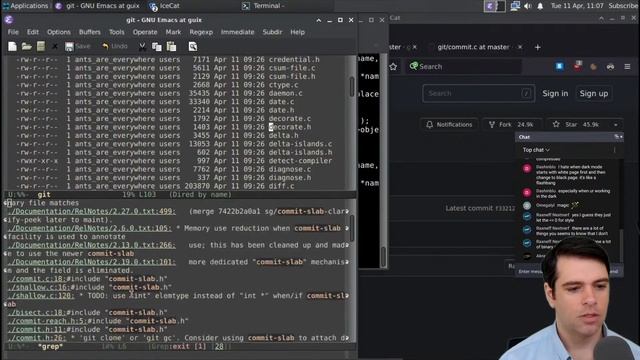The width and height of the screenshot is (640, 360).
Task: Click the decorate.c file in dired listing
Action: click(289, 119)
